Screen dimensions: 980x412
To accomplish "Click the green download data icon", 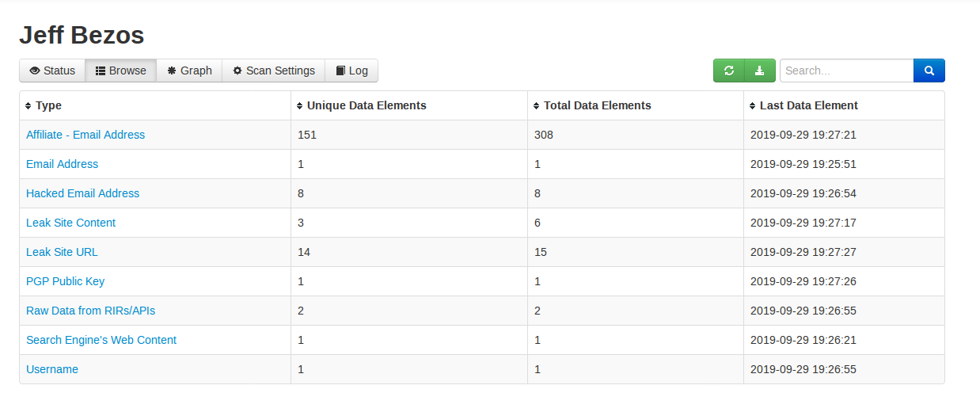I will coord(759,71).
